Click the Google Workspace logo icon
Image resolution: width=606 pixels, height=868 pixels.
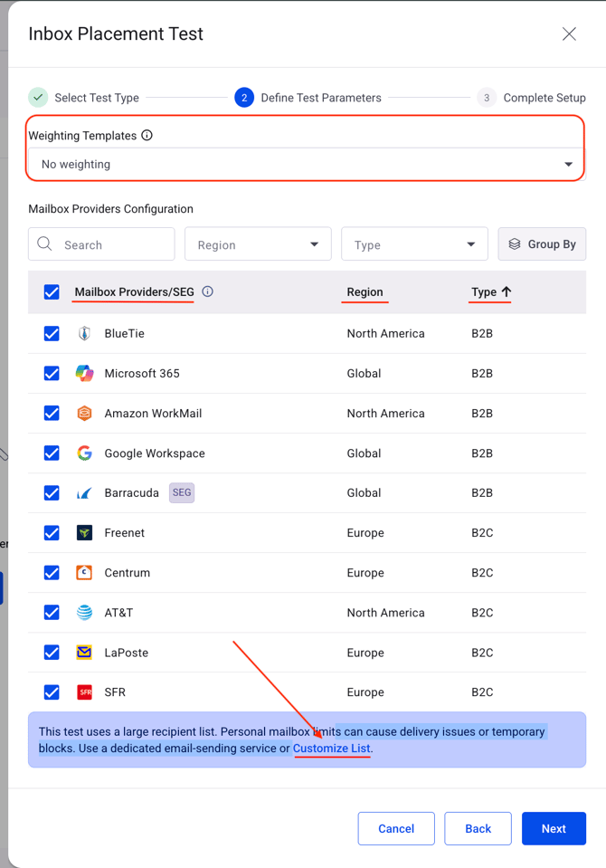coord(84,453)
